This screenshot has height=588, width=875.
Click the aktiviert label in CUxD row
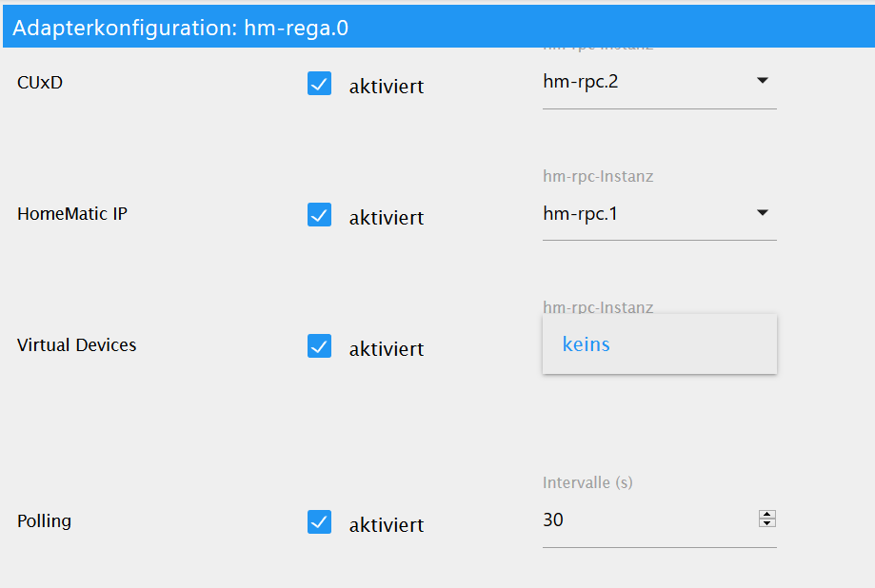click(387, 87)
